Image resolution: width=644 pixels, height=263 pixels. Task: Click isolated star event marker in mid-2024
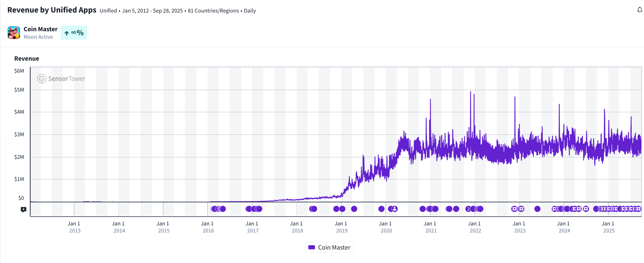pyautogui.click(x=586, y=209)
